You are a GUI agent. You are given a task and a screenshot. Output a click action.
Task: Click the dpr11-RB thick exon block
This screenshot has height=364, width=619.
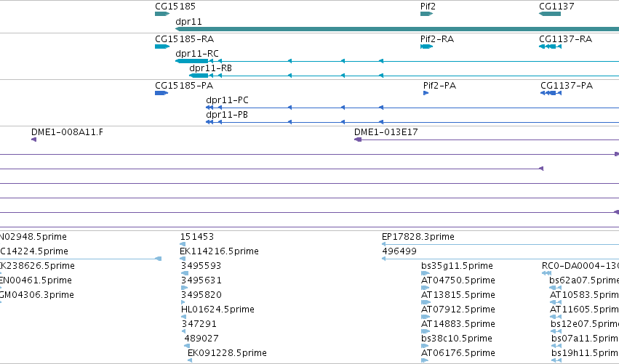pos(199,76)
